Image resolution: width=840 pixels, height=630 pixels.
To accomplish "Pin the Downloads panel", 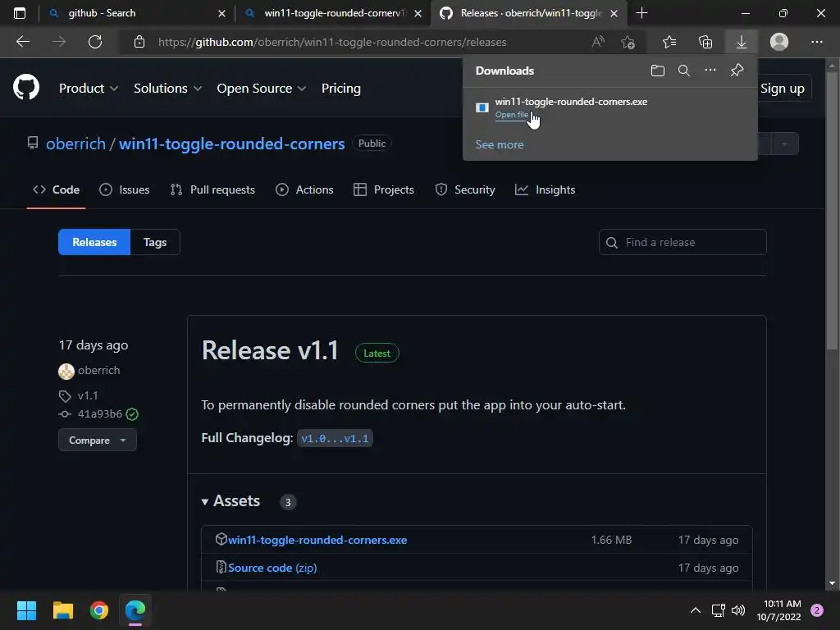I will tap(737, 71).
